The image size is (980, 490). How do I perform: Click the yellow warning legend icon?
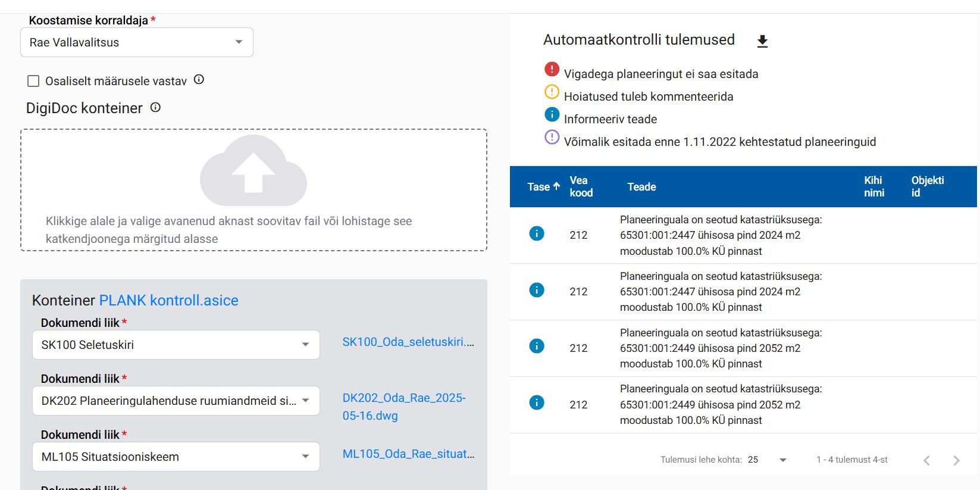552,92
